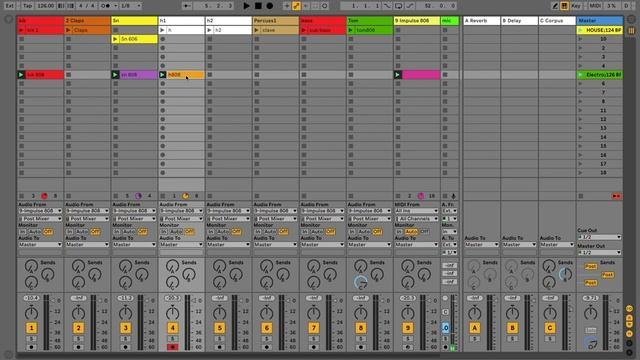This screenshot has height=360, width=640.
Task: Stop clips in the h2 track
Action: pos(209,196)
